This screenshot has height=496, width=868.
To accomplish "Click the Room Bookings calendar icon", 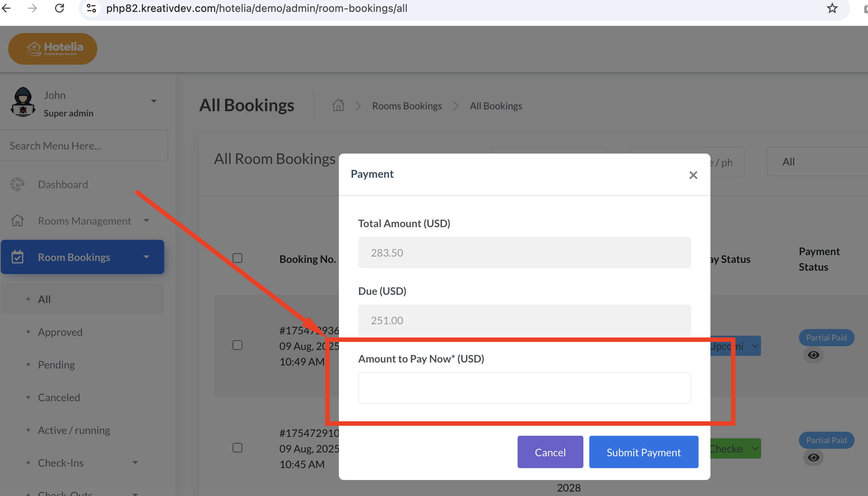I will point(17,257).
